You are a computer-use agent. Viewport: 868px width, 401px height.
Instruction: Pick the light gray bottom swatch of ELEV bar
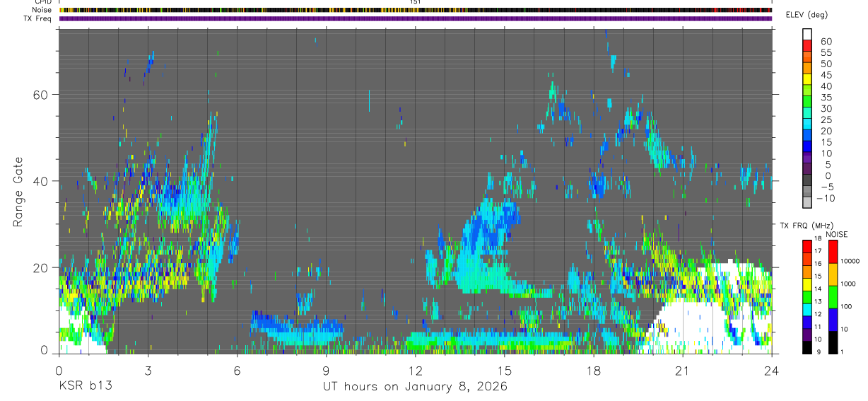point(807,204)
